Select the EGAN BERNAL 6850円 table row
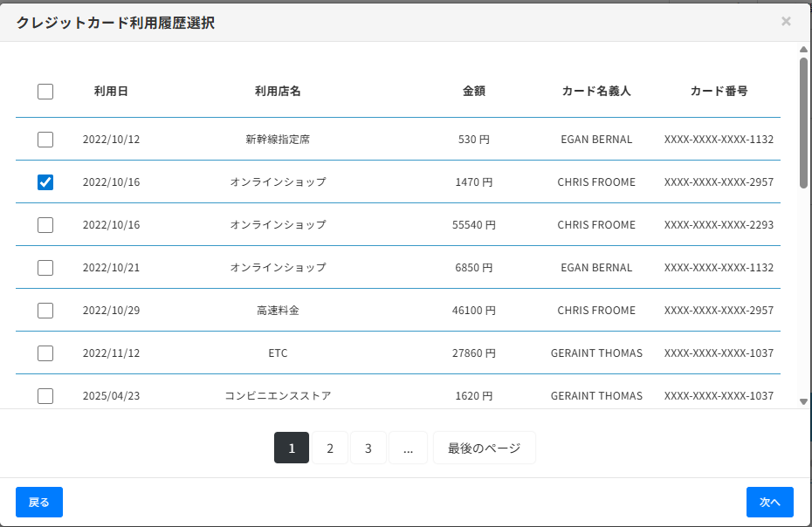 coord(393,267)
